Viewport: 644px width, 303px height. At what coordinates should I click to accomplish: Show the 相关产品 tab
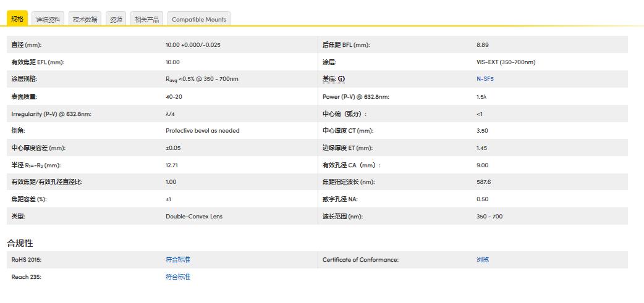147,19
